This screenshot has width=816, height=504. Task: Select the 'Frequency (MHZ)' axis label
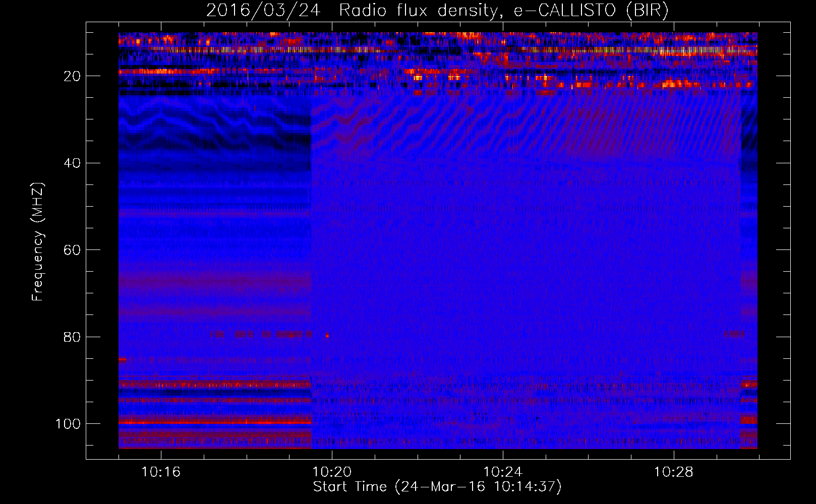38,242
